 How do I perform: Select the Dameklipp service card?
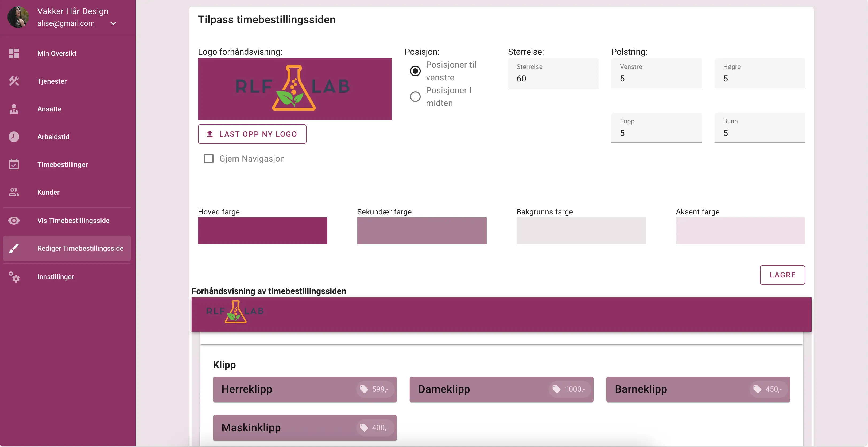click(501, 389)
